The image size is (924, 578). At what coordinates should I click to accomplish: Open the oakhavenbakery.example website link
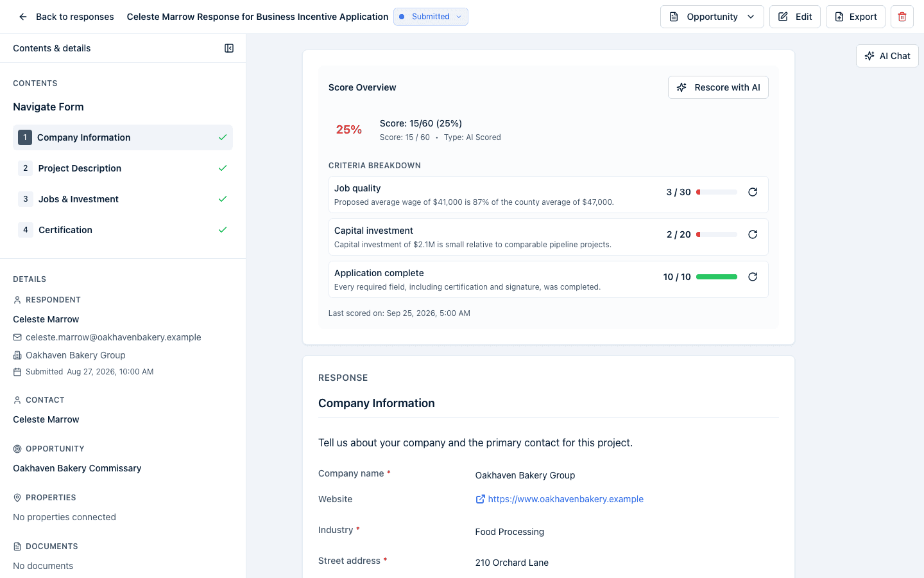tap(565, 499)
